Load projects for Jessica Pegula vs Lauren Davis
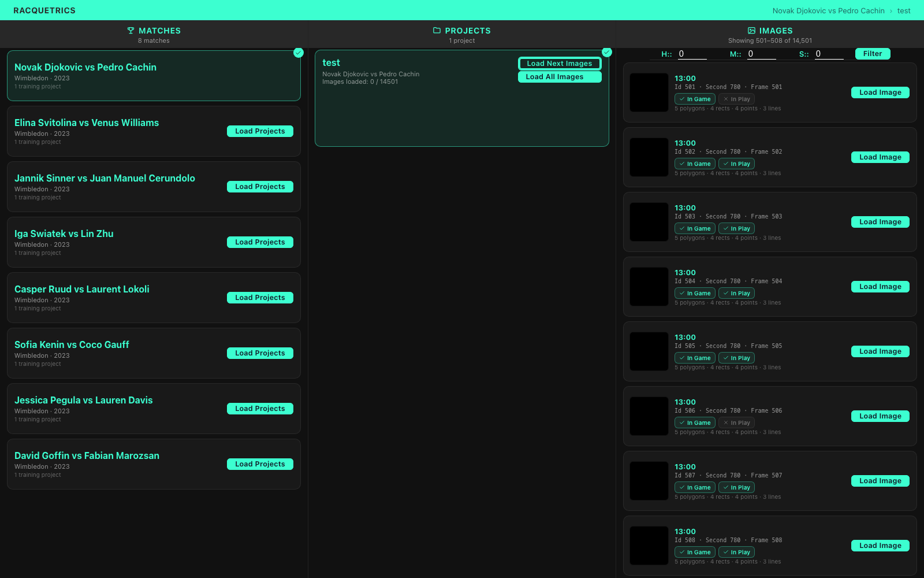The image size is (924, 578). coord(260,409)
